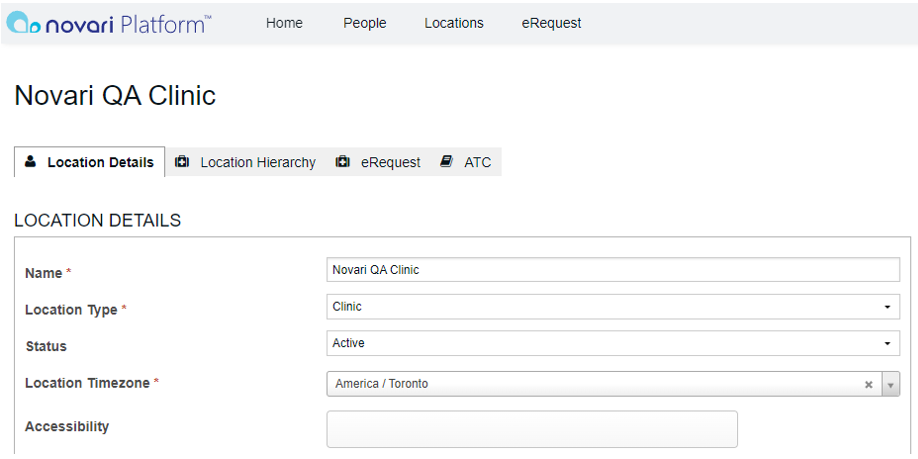Click the medkit icon beside Location Hierarchy

pos(182,162)
